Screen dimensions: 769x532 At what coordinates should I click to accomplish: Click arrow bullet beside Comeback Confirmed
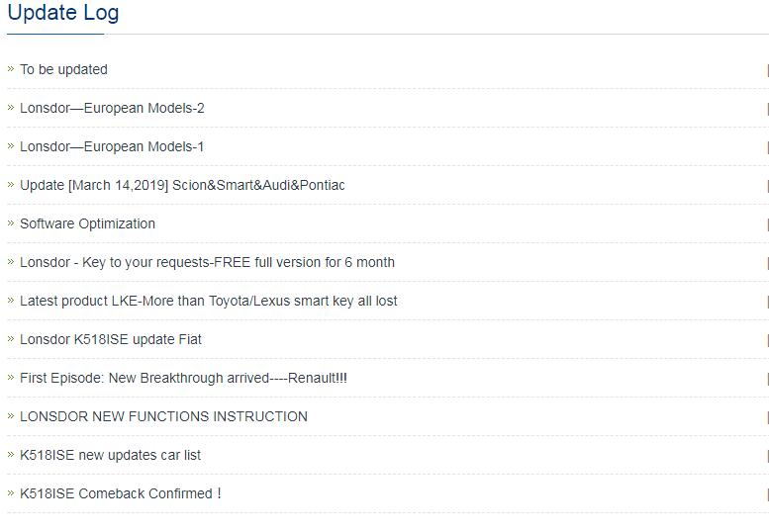click(x=11, y=493)
